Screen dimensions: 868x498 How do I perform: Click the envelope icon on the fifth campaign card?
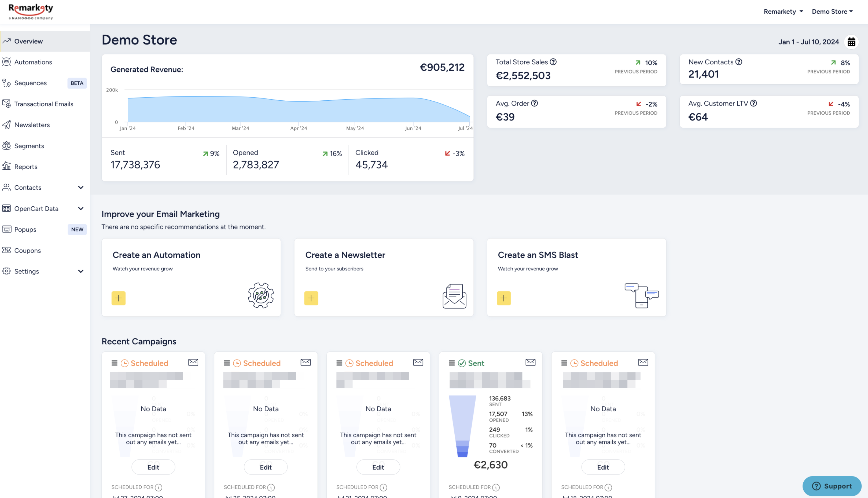point(643,362)
